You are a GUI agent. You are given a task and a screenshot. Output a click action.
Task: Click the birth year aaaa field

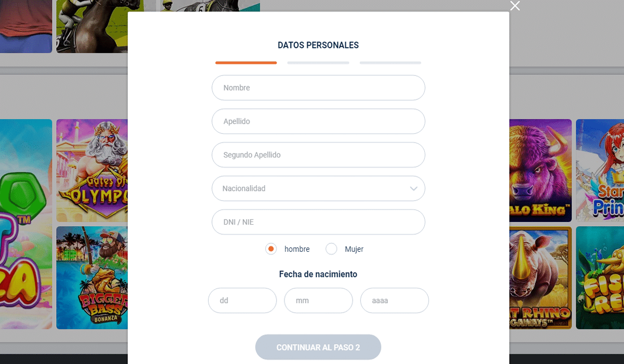(x=394, y=301)
